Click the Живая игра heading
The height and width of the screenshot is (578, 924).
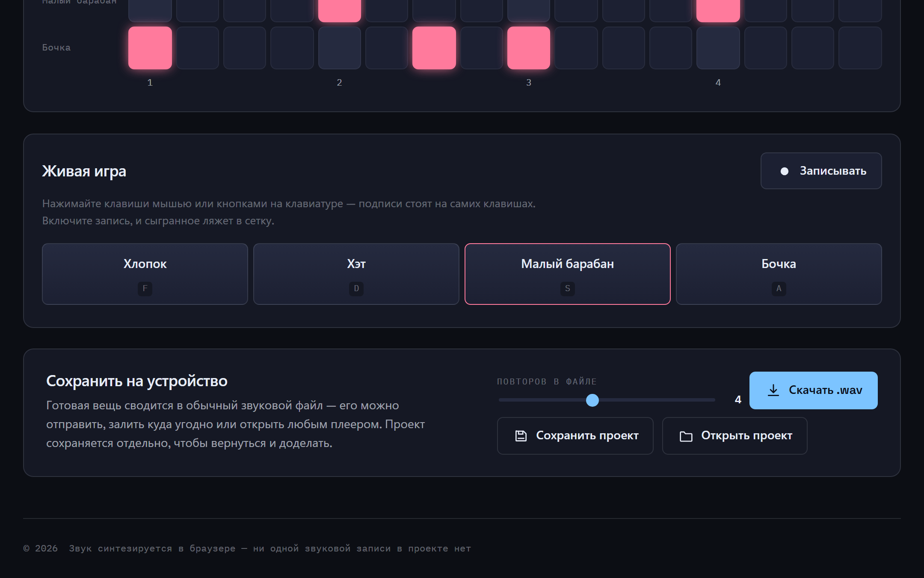[84, 171]
